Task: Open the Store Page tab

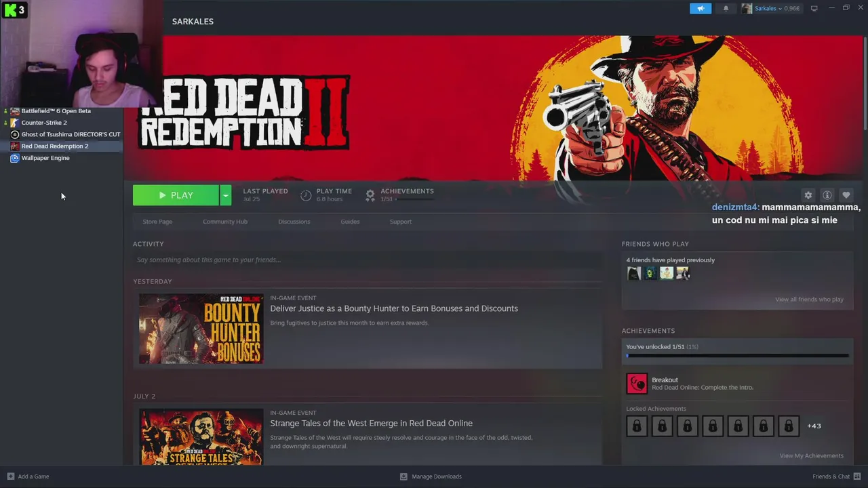Action: click(x=157, y=222)
